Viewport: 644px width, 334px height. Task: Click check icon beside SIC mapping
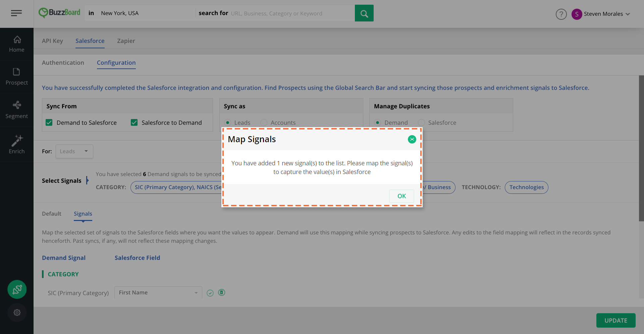210,293
